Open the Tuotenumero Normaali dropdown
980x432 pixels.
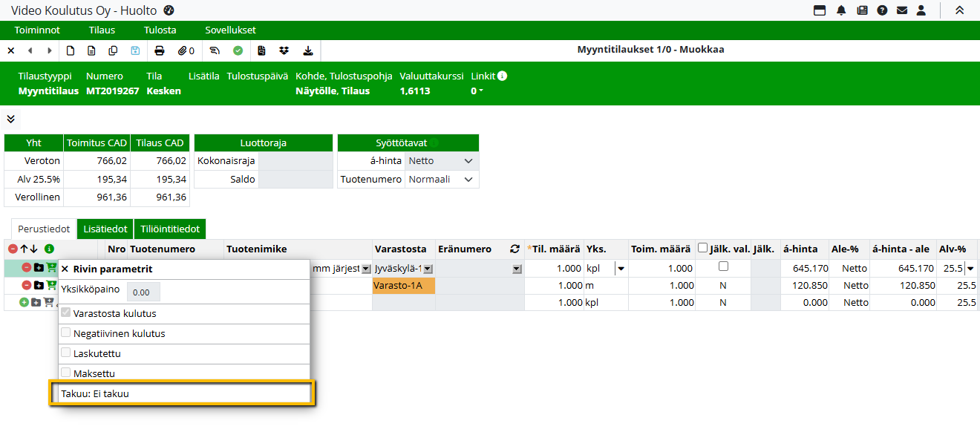[x=442, y=179]
